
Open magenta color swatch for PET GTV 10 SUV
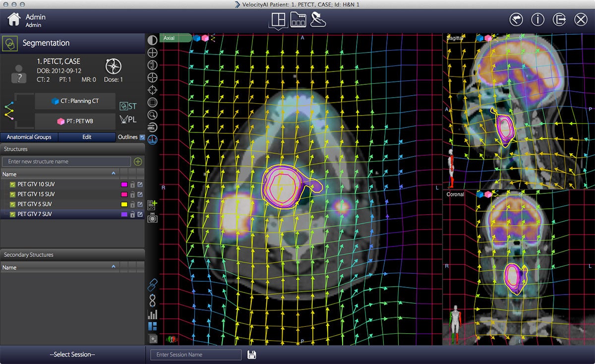coord(124,184)
